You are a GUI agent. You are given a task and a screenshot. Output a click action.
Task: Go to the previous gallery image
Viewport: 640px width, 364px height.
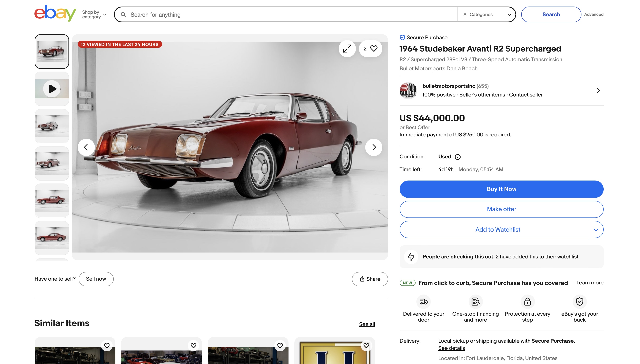86,147
